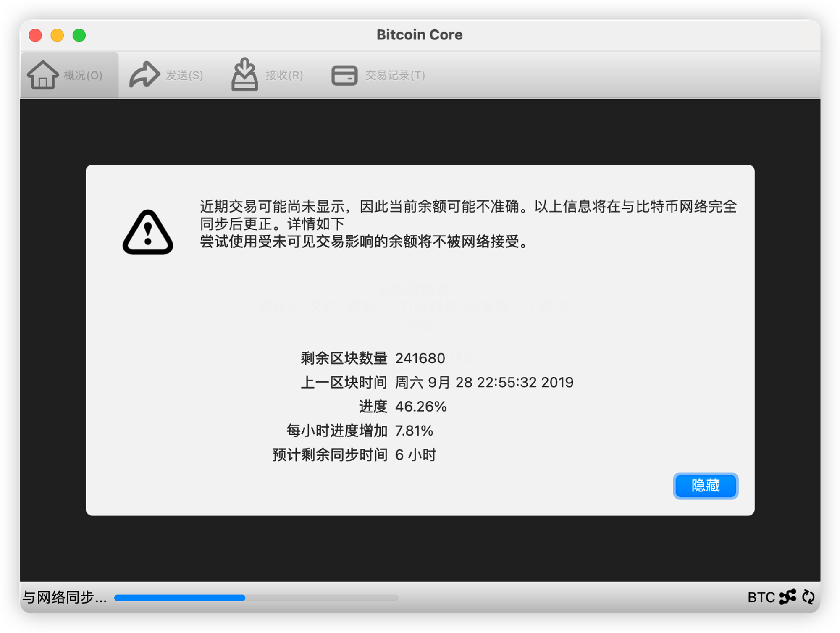Click the syncing spinner icon in status bar

808,597
